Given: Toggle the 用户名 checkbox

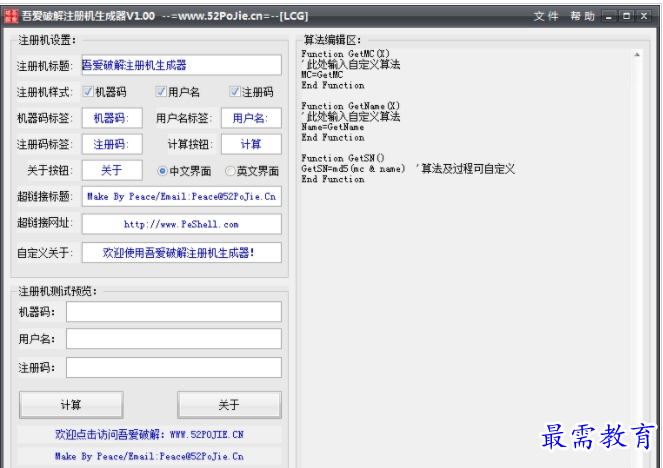Looking at the screenshot, I should point(161,91).
